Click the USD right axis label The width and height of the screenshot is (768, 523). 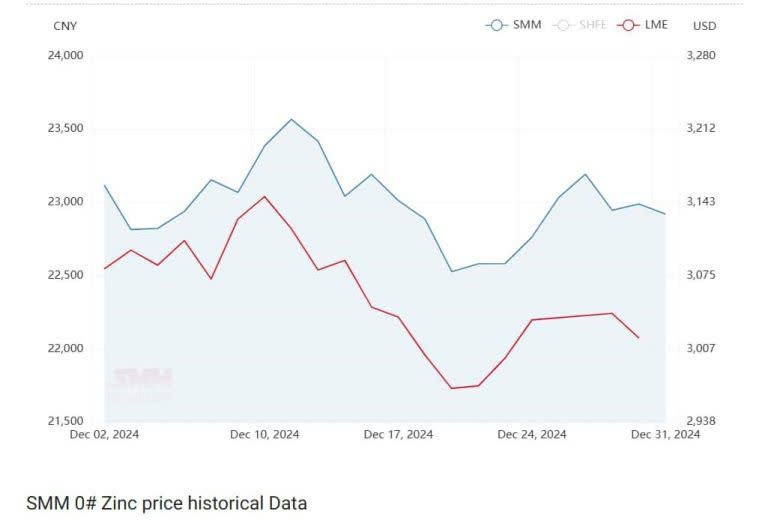point(704,26)
